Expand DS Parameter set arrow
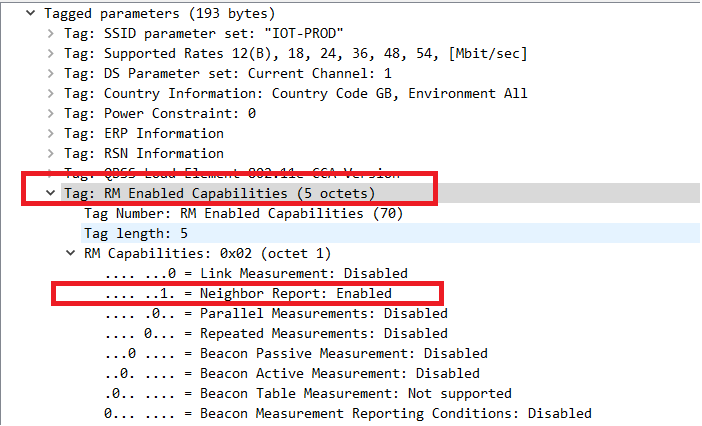 click(51, 73)
